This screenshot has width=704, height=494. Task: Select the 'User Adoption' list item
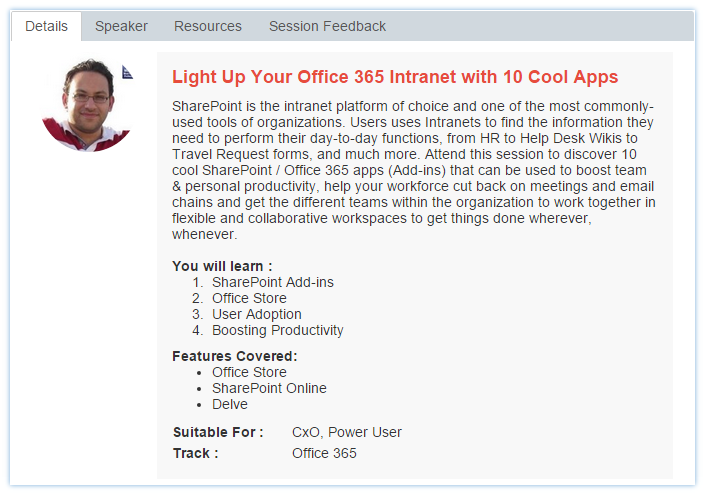point(256,314)
